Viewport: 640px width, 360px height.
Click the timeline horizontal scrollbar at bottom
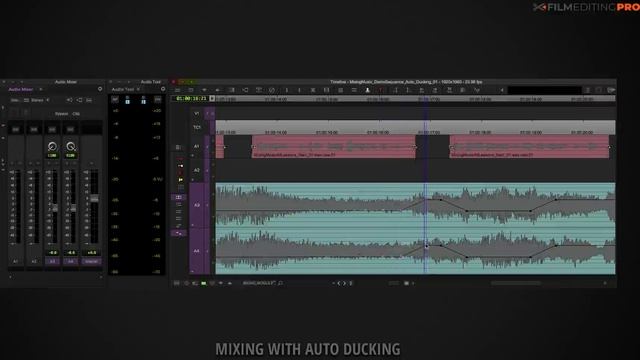click(x=516, y=283)
